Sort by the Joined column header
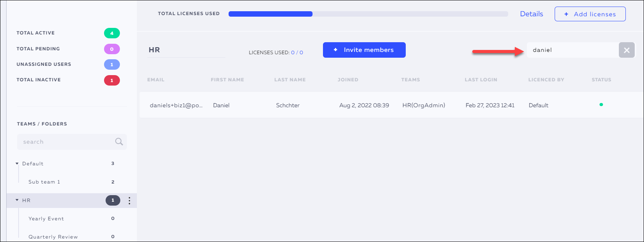 348,80
